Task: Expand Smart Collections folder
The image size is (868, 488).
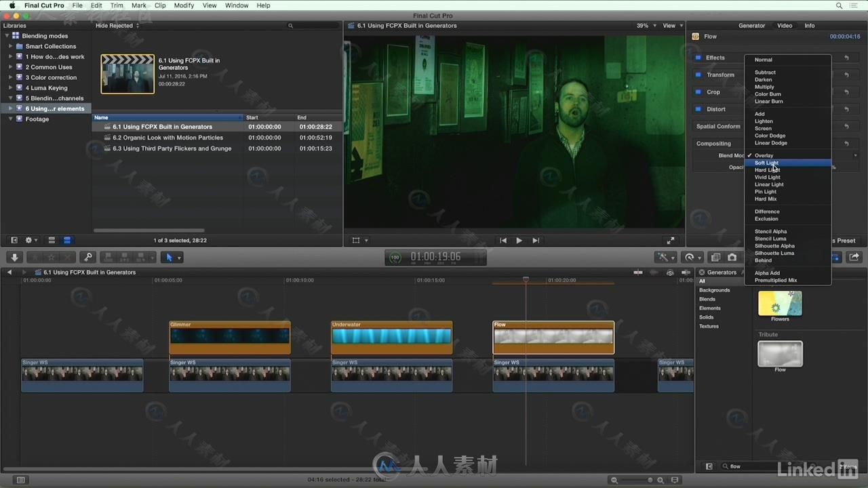Action: (11, 46)
